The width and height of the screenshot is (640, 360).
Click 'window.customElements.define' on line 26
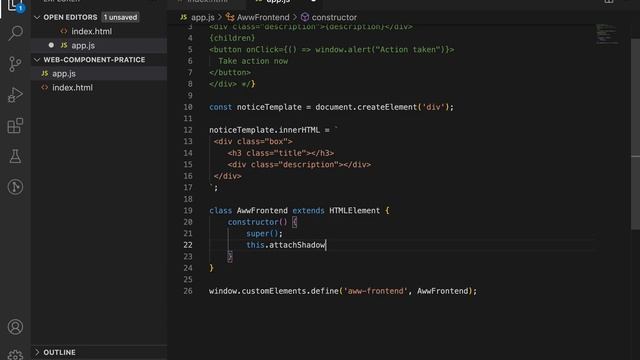(274, 291)
